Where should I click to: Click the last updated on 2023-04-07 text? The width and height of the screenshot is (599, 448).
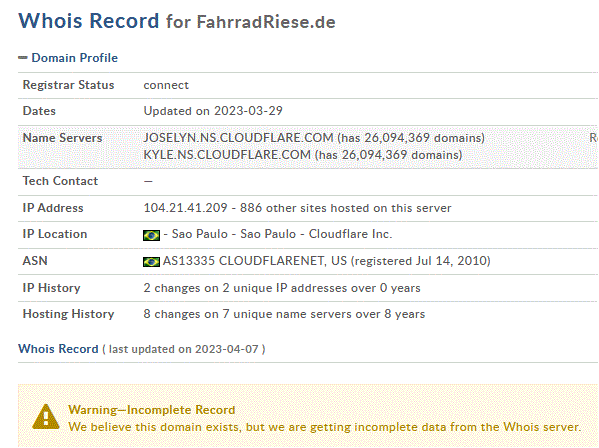(x=183, y=349)
